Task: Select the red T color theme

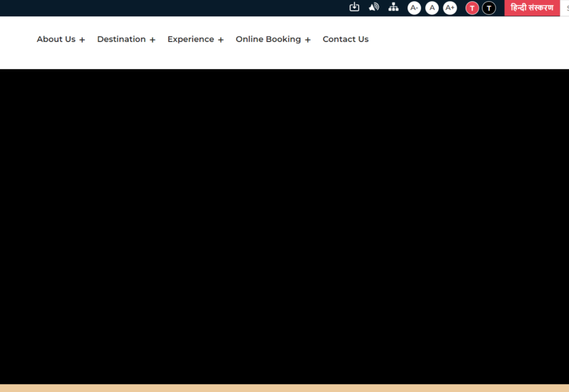Action: [x=472, y=8]
